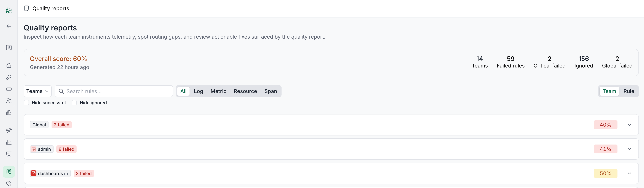Click the 9 failed badge on admin
The image size is (644, 188).
tap(66, 149)
